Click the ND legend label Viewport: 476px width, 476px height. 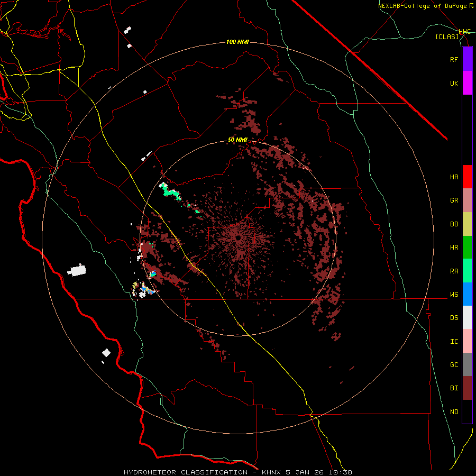click(454, 412)
